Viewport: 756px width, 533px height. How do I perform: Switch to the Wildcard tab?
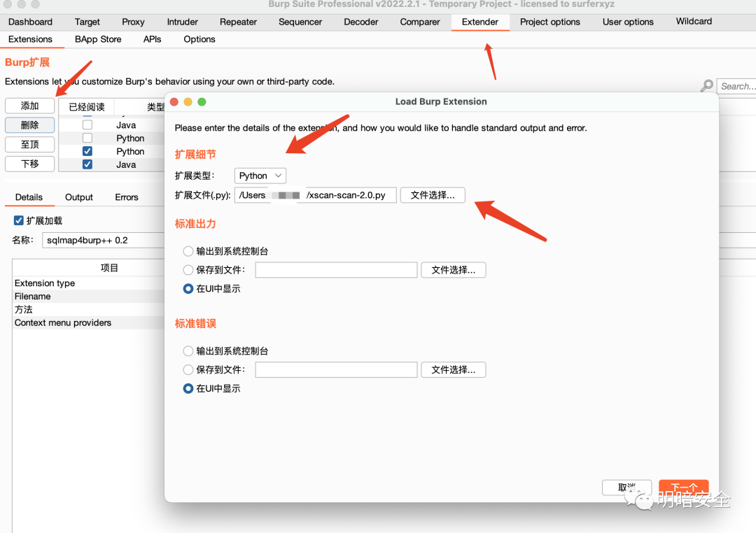click(694, 21)
